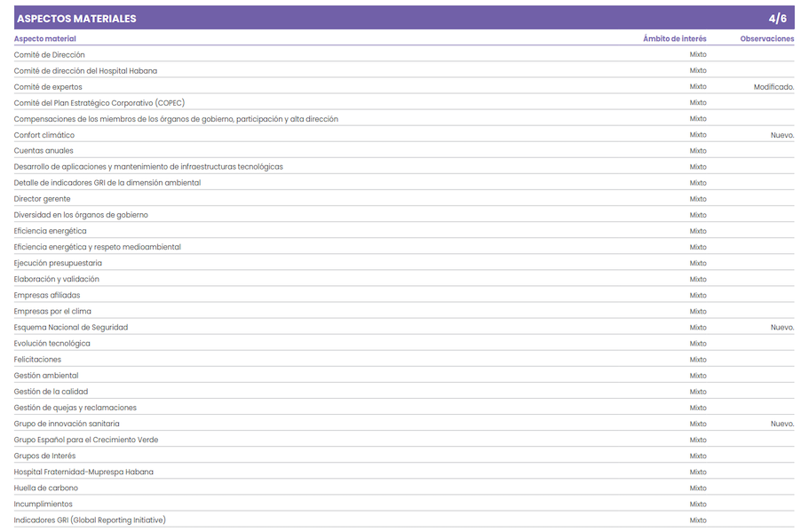Click the '4/6' page indicator

(x=778, y=19)
